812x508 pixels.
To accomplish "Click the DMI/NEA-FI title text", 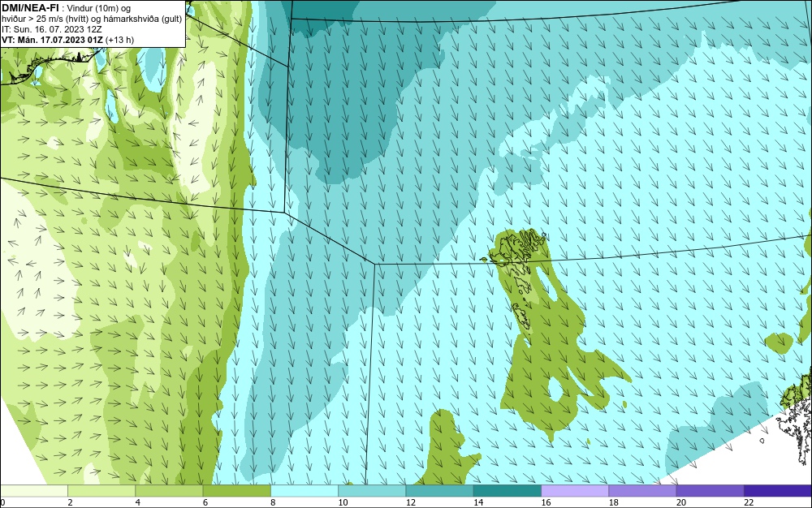I will (x=29, y=8).
